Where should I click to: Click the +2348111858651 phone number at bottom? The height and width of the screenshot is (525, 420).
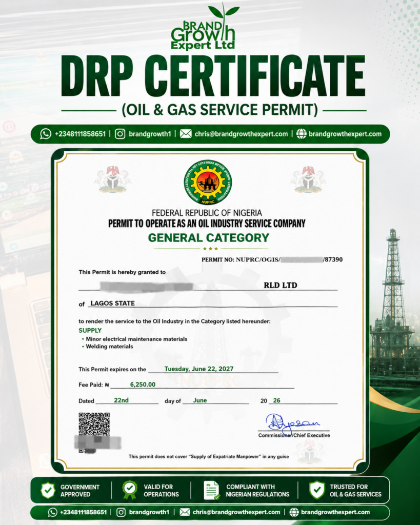(x=83, y=512)
